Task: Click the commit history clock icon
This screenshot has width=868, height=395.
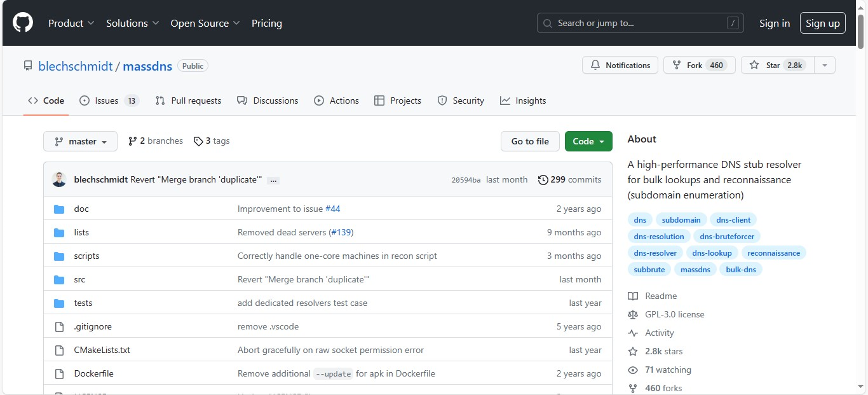Action: 543,180
